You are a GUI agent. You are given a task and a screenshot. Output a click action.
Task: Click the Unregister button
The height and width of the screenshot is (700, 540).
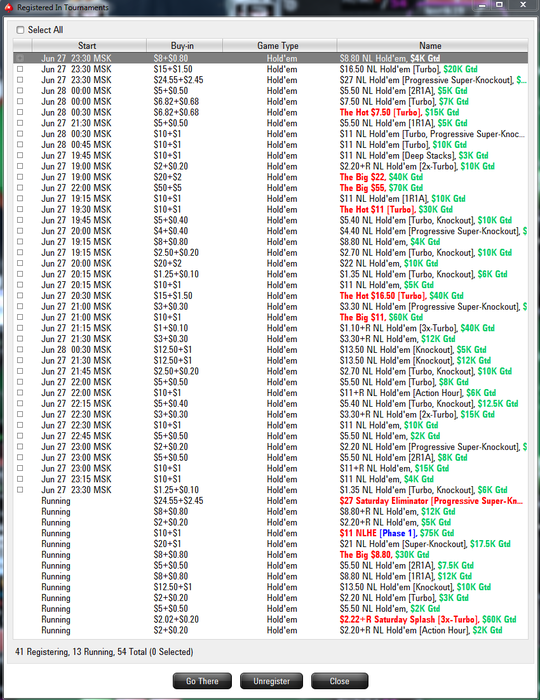(271, 681)
